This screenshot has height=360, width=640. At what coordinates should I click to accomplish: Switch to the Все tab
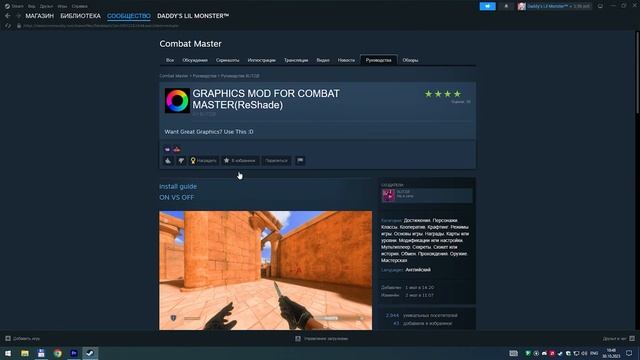click(x=170, y=60)
